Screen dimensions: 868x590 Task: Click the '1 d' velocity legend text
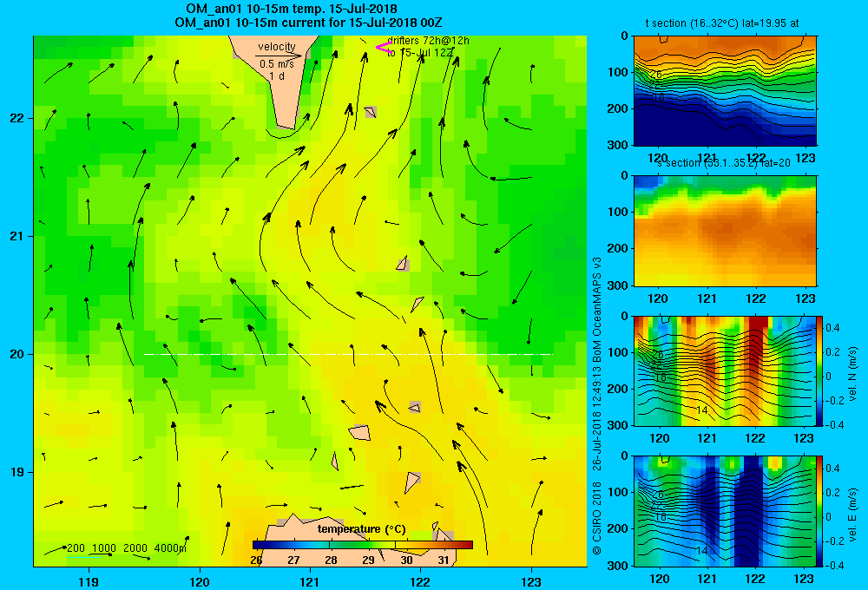pos(277,75)
